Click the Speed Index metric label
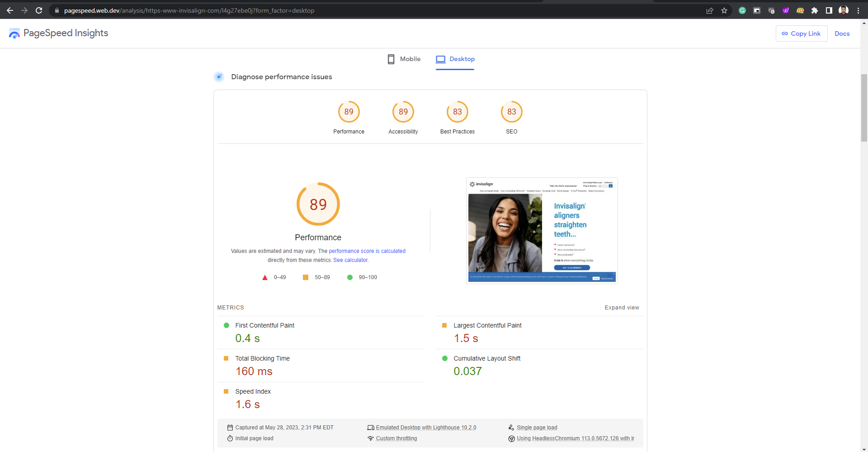The height and width of the screenshot is (452, 868). pos(253,391)
